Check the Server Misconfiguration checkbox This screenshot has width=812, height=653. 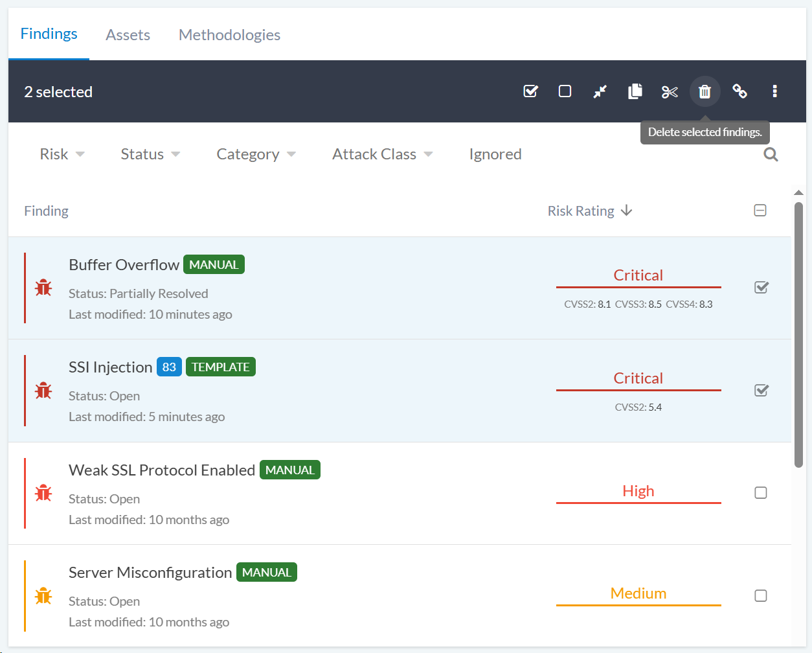[761, 595]
